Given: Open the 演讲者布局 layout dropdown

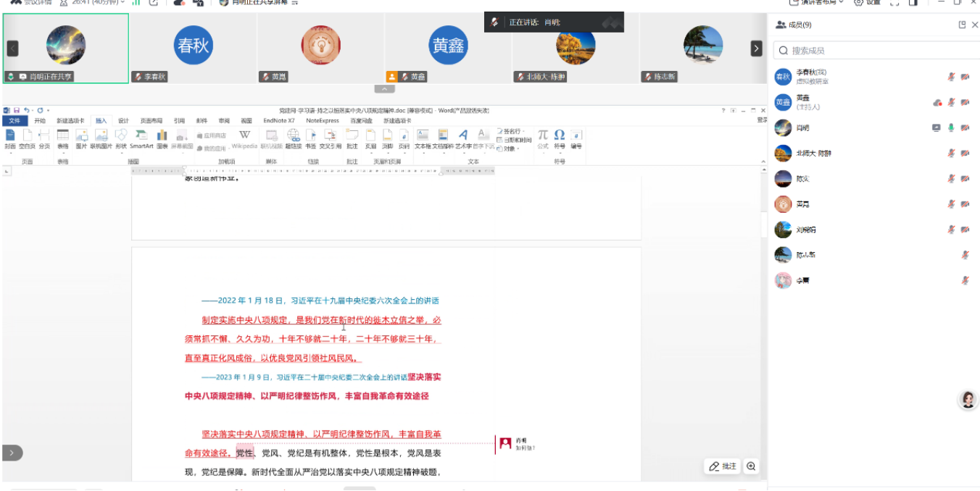Looking at the screenshot, I should [x=816, y=2].
